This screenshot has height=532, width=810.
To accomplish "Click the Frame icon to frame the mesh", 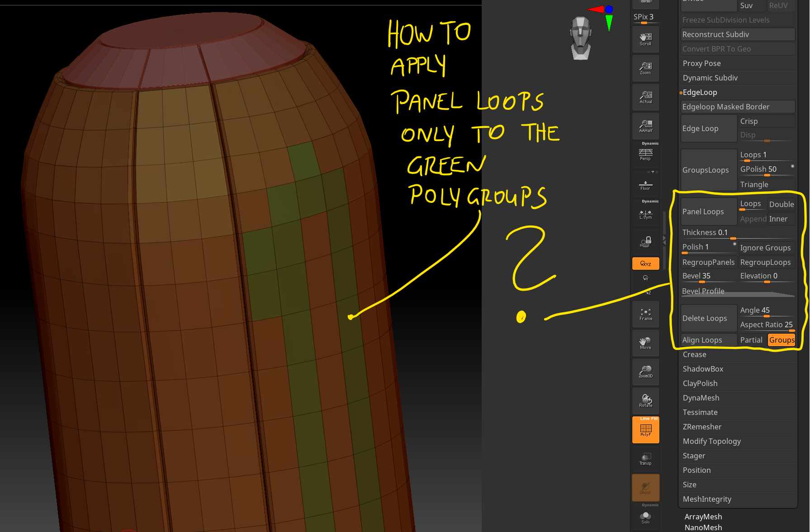I will [645, 314].
